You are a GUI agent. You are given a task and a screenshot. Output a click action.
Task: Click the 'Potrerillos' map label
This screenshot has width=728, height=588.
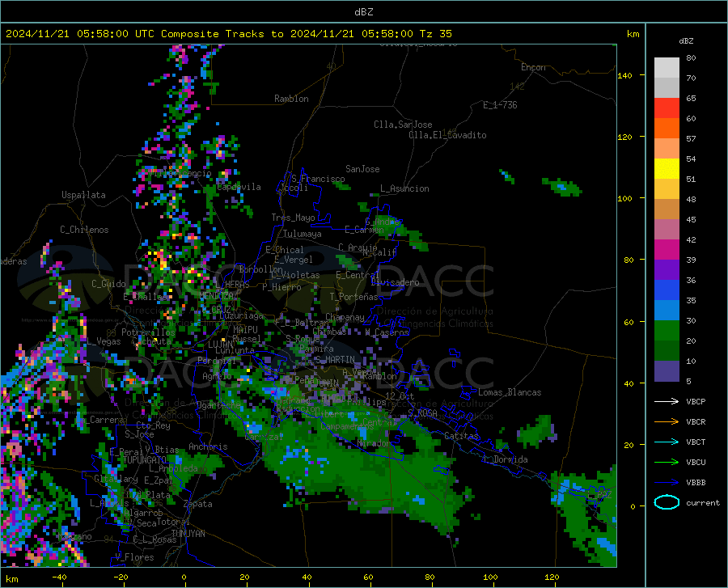148,332
